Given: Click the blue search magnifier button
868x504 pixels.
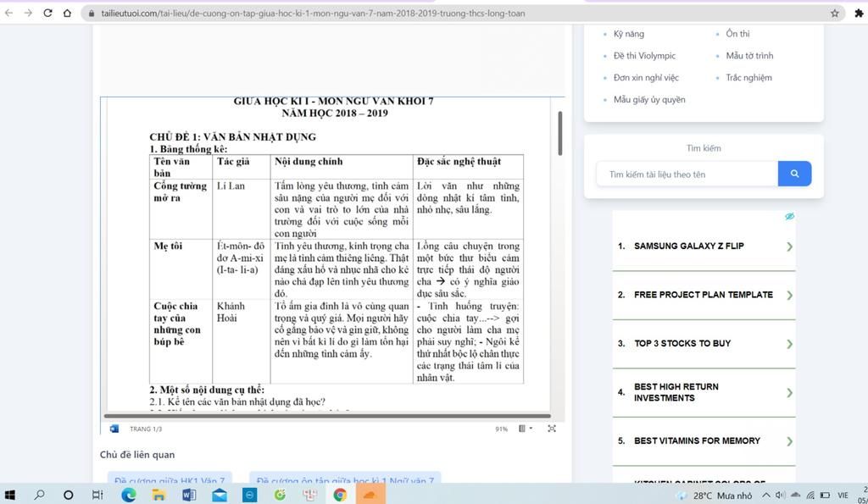Looking at the screenshot, I should pos(794,174).
